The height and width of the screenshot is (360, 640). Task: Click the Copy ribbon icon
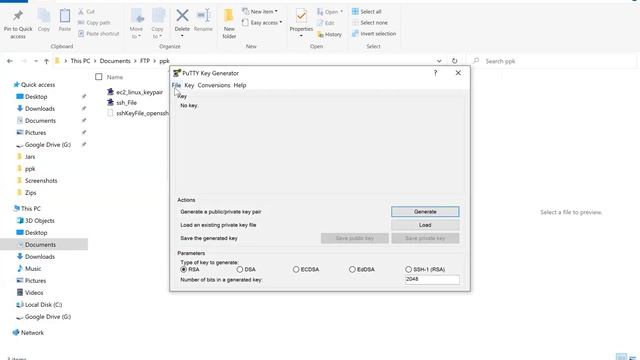coord(44,16)
